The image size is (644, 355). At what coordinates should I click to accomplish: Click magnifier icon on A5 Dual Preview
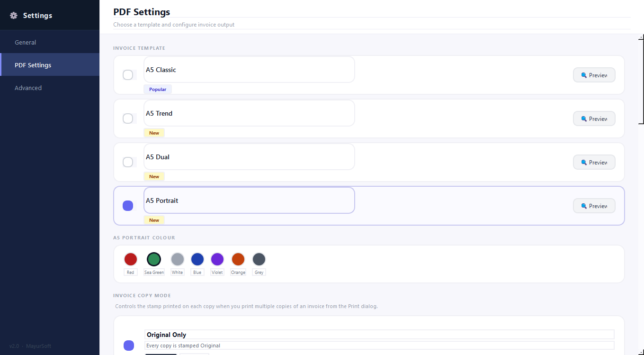click(x=584, y=163)
